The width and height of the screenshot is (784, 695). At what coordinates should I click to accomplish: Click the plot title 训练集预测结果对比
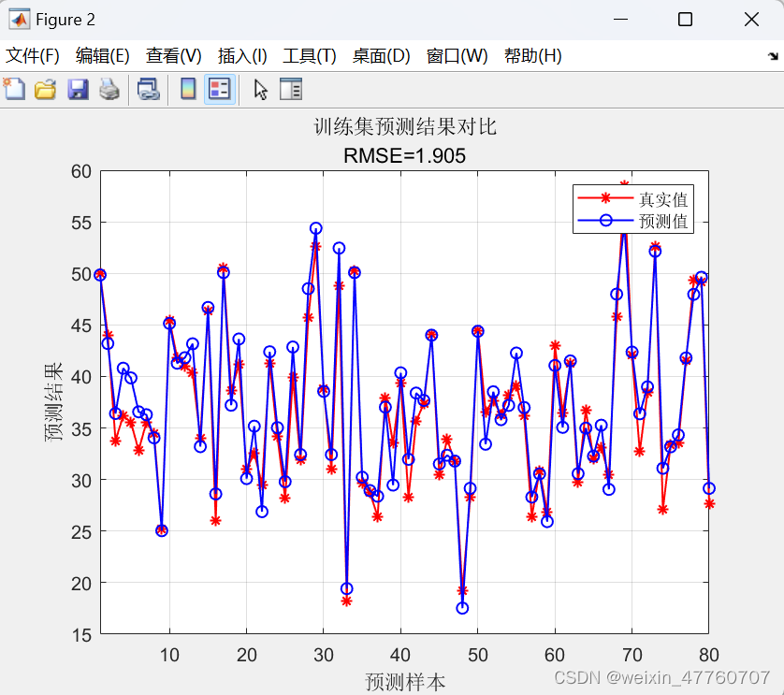[406, 126]
